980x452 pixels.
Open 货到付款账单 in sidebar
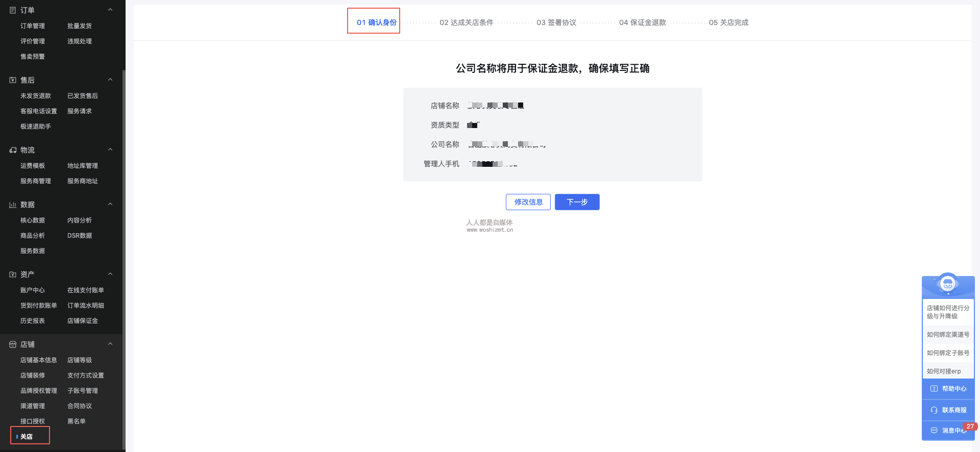[39, 306]
